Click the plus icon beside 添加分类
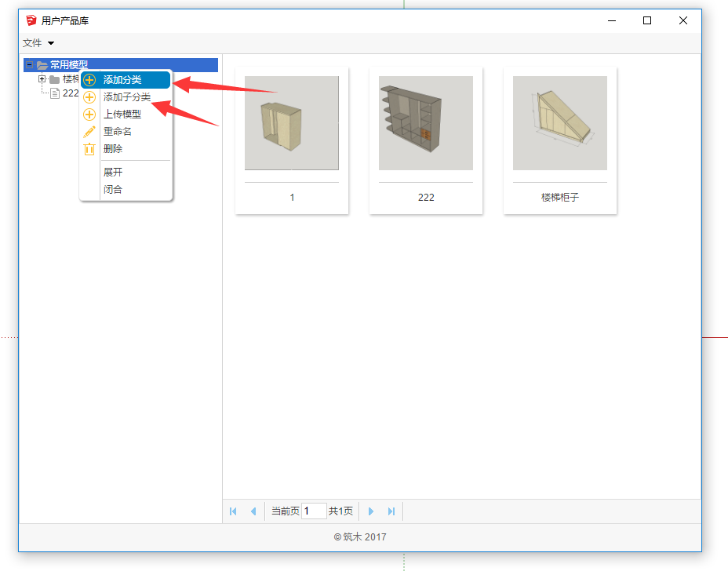The height and width of the screenshot is (571, 728). point(89,80)
